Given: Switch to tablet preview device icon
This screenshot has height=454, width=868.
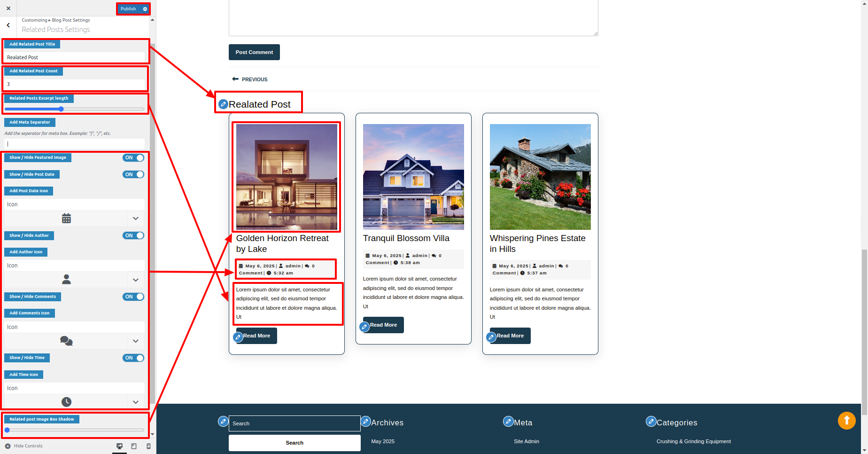Looking at the screenshot, I should coord(134,446).
